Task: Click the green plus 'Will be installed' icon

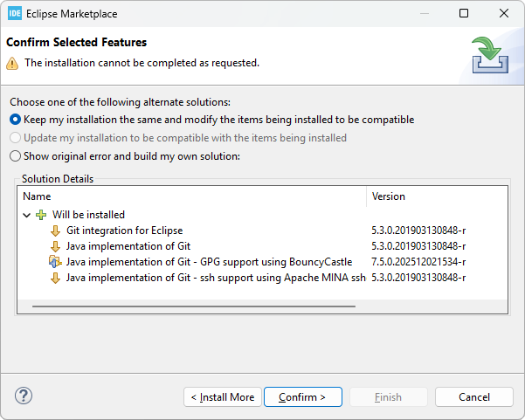Action: point(41,215)
